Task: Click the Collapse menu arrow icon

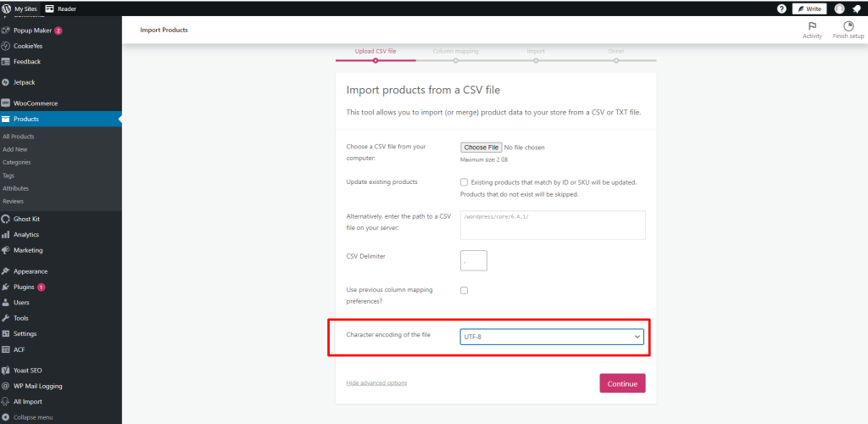Action: 6,417
